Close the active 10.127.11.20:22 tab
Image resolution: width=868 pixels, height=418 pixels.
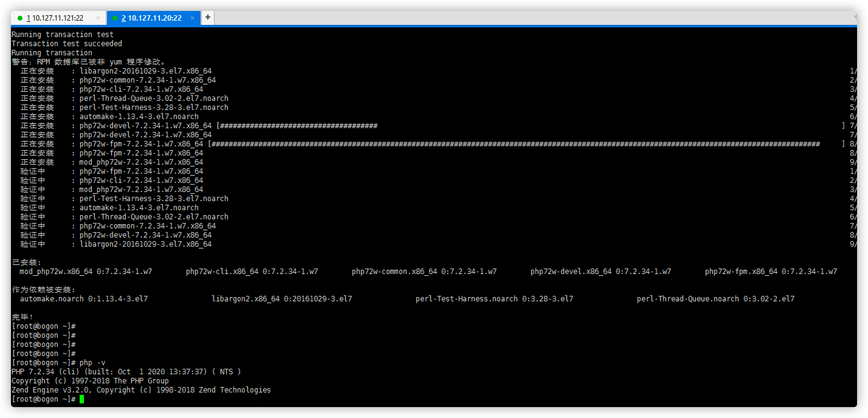coord(192,18)
